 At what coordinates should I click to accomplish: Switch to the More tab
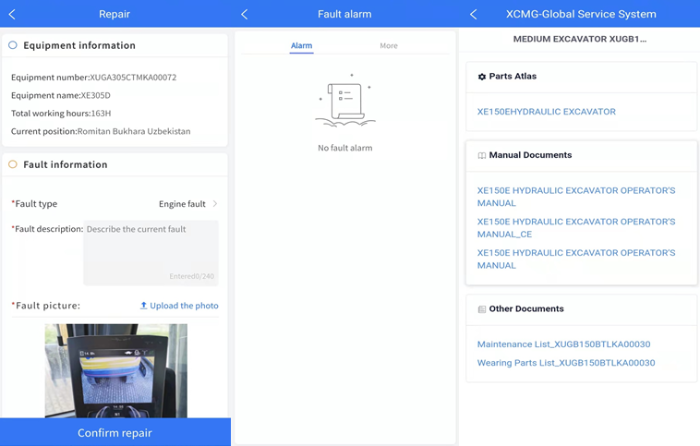tap(388, 46)
